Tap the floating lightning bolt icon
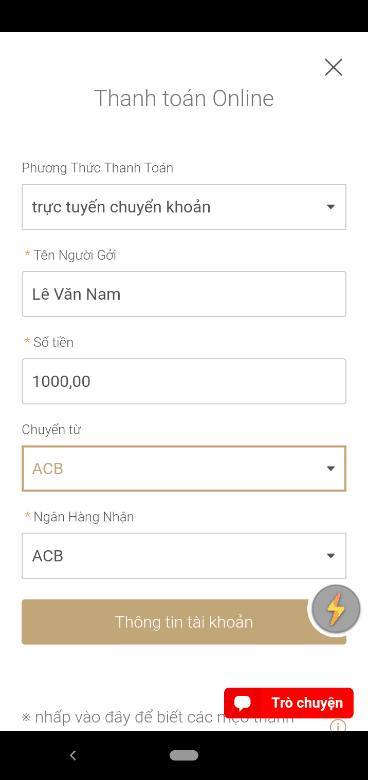Image resolution: width=368 pixels, height=780 pixels. [x=336, y=609]
